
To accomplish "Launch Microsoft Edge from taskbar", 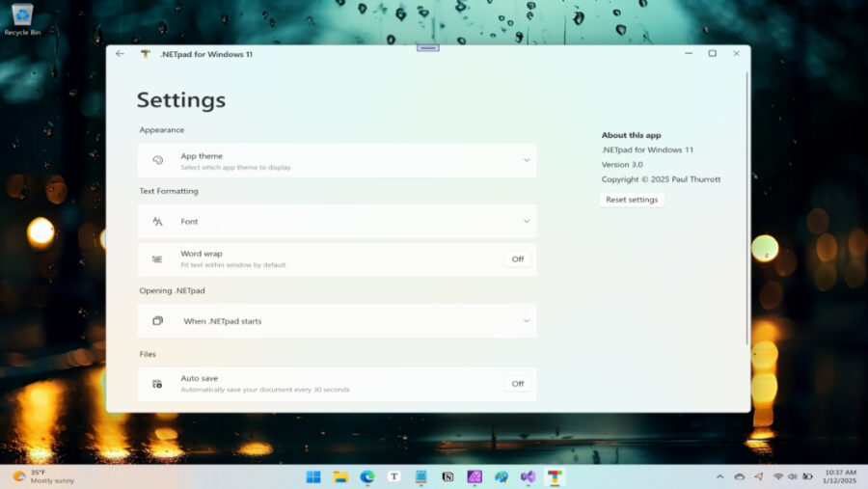I will (x=367, y=476).
